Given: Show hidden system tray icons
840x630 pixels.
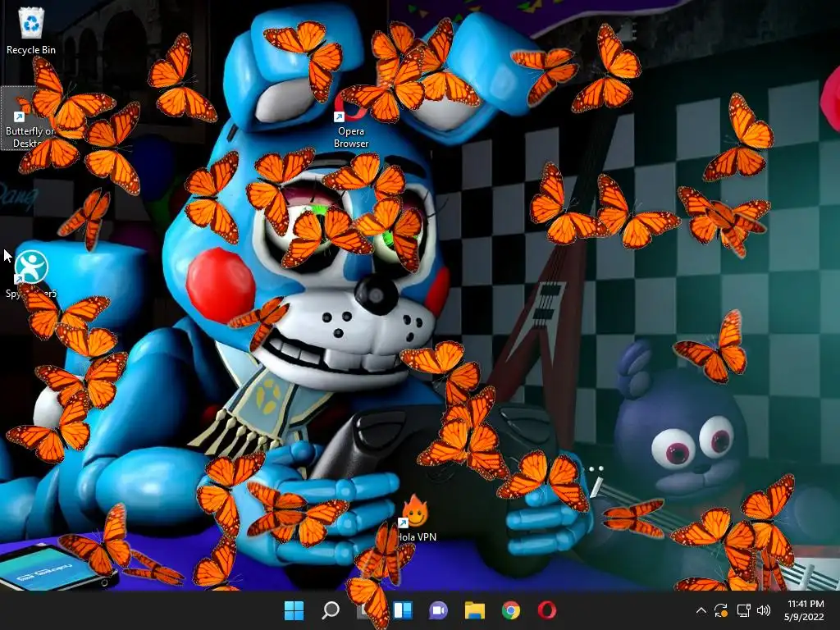Looking at the screenshot, I should pyautogui.click(x=701, y=610).
